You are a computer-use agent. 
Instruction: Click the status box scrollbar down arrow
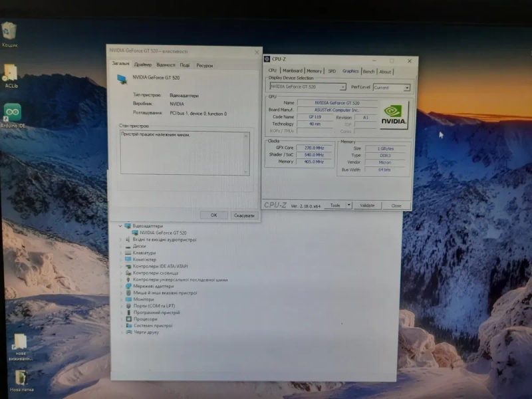click(246, 172)
